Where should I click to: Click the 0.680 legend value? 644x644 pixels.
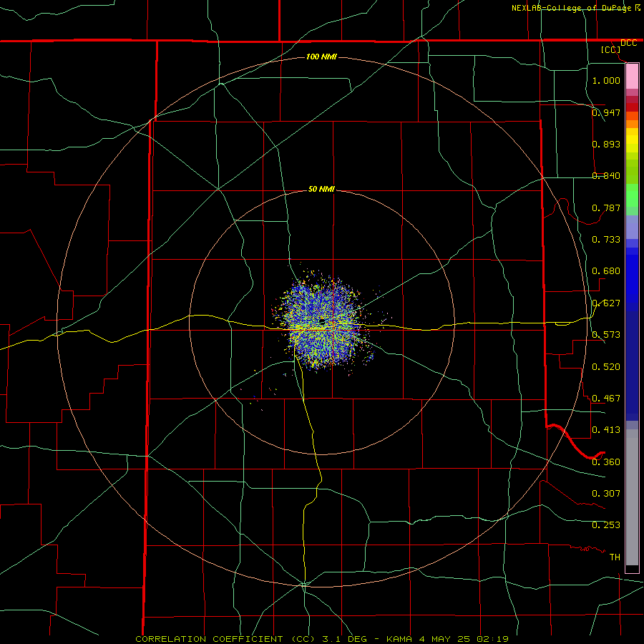point(606,271)
